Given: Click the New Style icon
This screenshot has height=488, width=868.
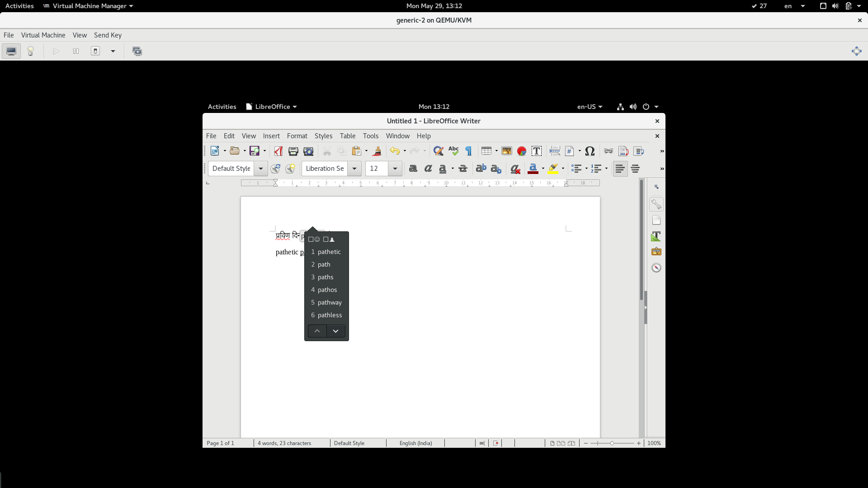Looking at the screenshot, I should [x=290, y=169].
